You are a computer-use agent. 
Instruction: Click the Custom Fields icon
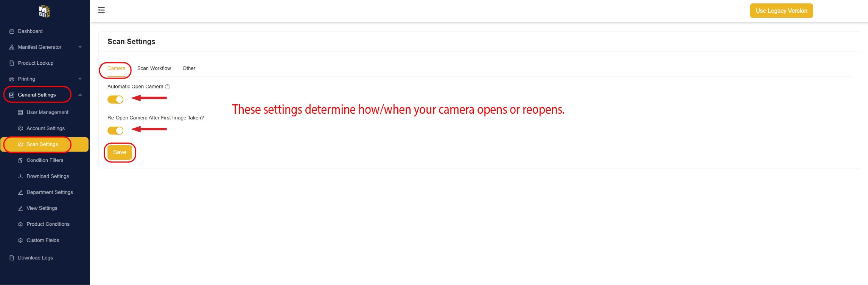(20, 240)
